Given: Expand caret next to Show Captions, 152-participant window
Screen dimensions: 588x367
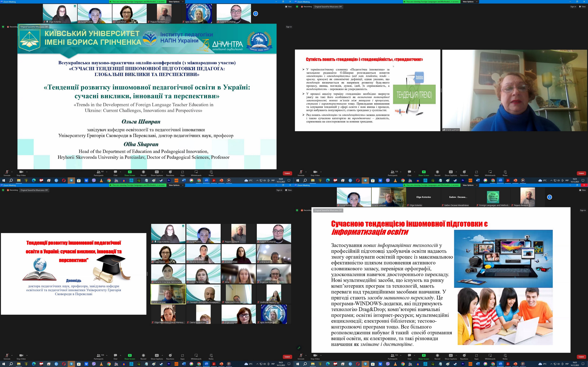Looking at the screenshot, I should pos(456,355).
